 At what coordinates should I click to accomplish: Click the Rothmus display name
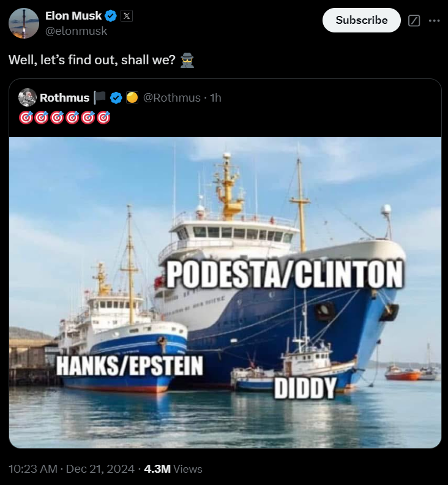click(65, 98)
